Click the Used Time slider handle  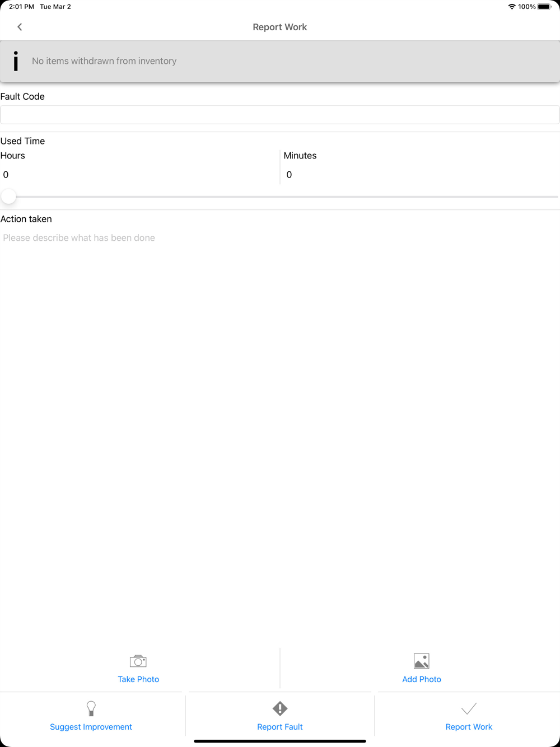point(9,197)
